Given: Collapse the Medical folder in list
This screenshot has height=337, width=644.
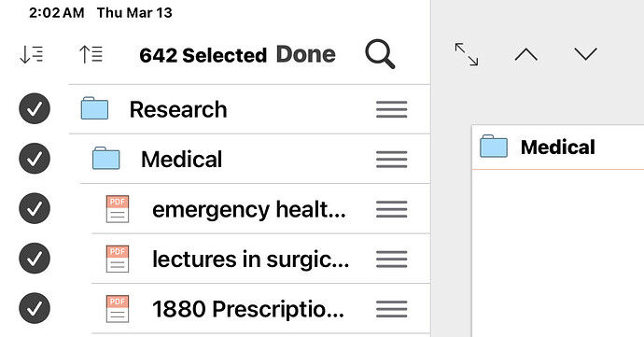Looking at the screenshot, I should [106, 159].
